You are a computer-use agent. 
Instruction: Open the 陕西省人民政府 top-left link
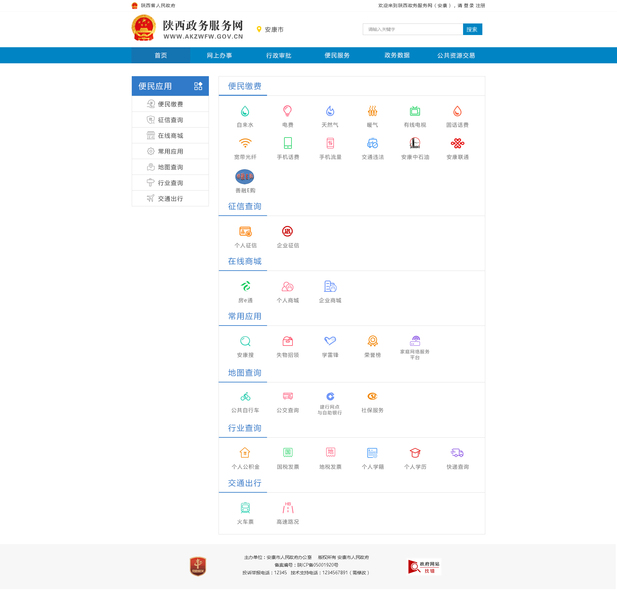click(x=158, y=6)
